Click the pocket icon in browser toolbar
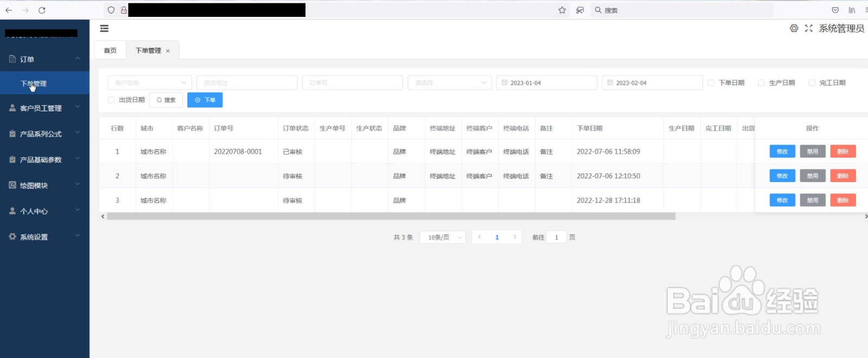Viewport: 868px width, 358px height. [835, 10]
